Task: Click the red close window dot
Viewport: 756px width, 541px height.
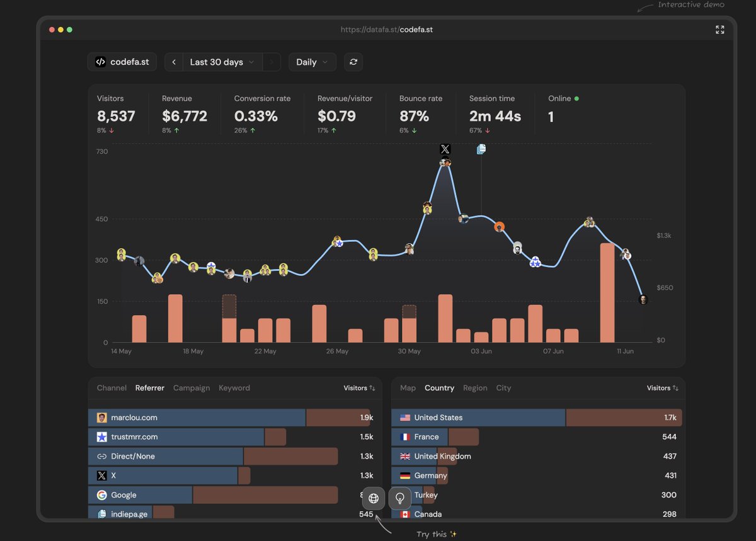Action: 52,30
